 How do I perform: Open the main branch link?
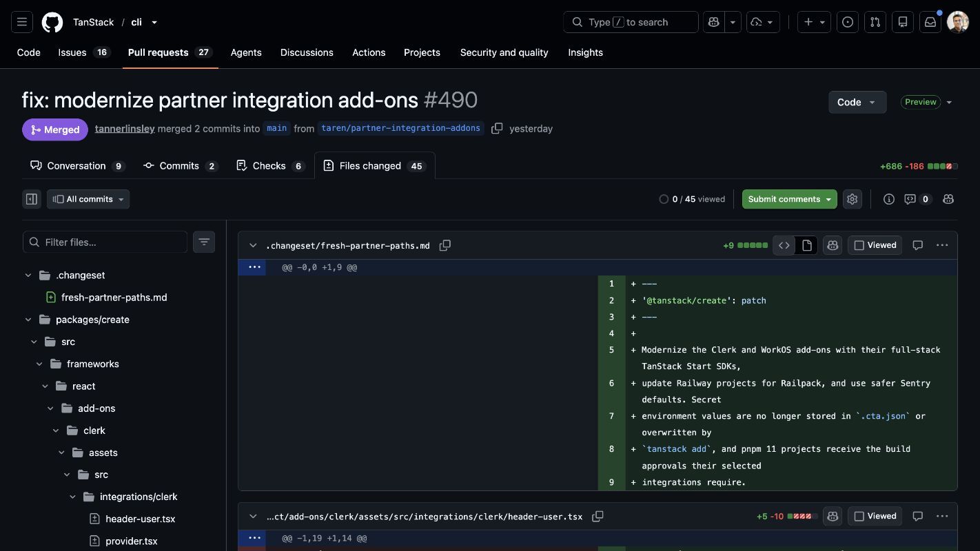pos(276,129)
